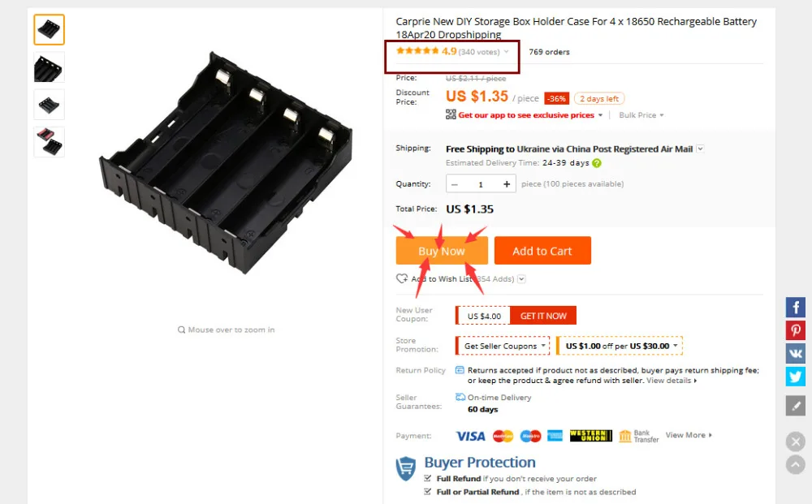812x504 pixels.
Task: Click the heart Add to Wish List icon
Action: coord(402,278)
